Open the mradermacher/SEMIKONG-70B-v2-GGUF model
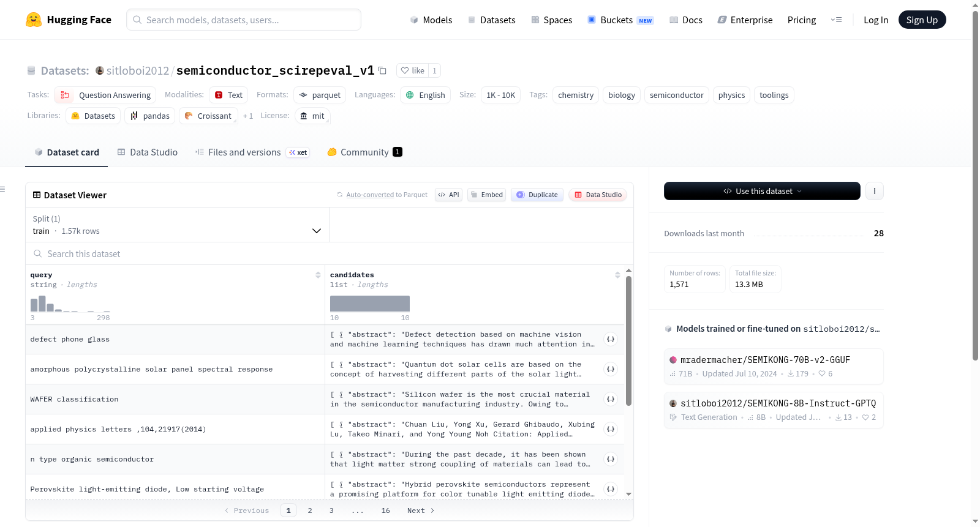 774,366
